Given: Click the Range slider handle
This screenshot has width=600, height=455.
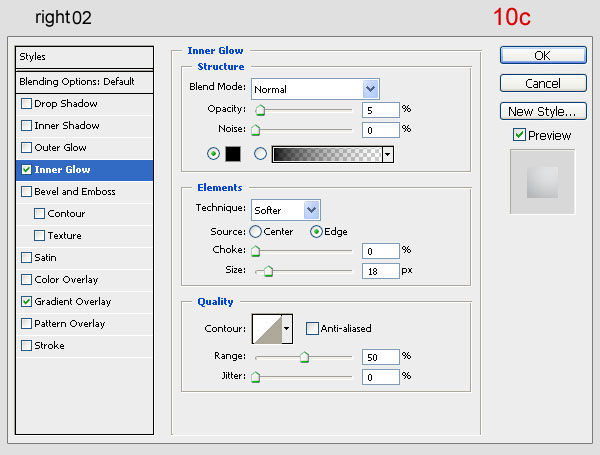Looking at the screenshot, I should 305,357.
